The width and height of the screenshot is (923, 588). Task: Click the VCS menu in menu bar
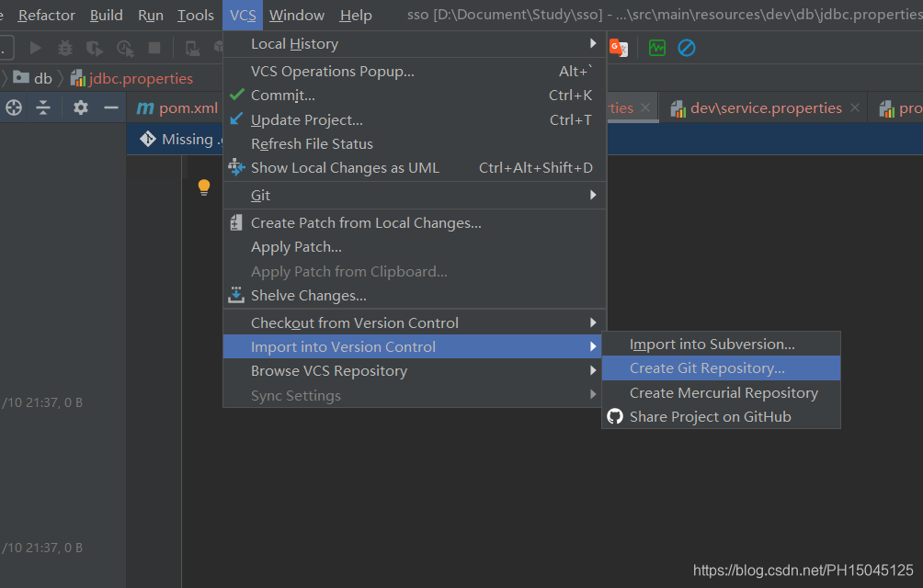click(243, 16)
